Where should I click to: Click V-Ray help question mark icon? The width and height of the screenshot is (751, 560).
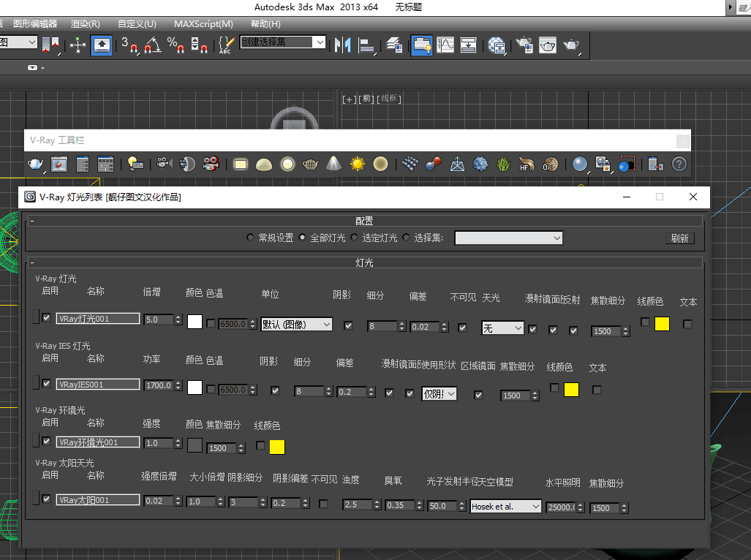point(679,164)
